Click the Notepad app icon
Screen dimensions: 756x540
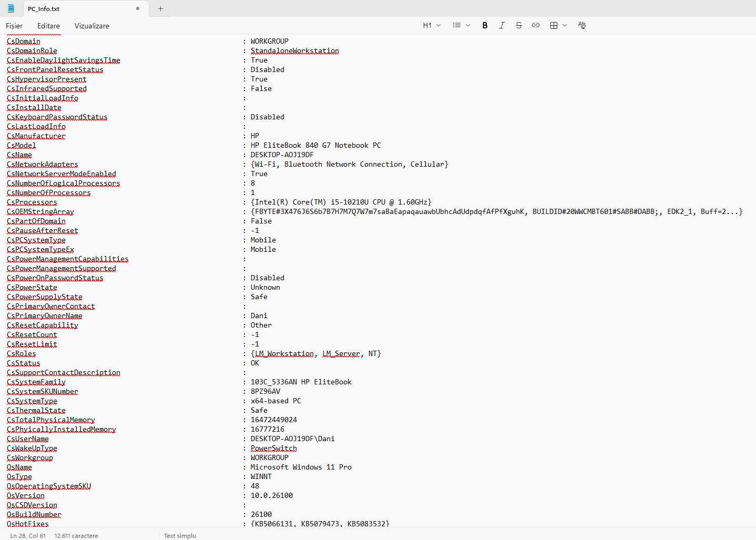click(11, 8)
